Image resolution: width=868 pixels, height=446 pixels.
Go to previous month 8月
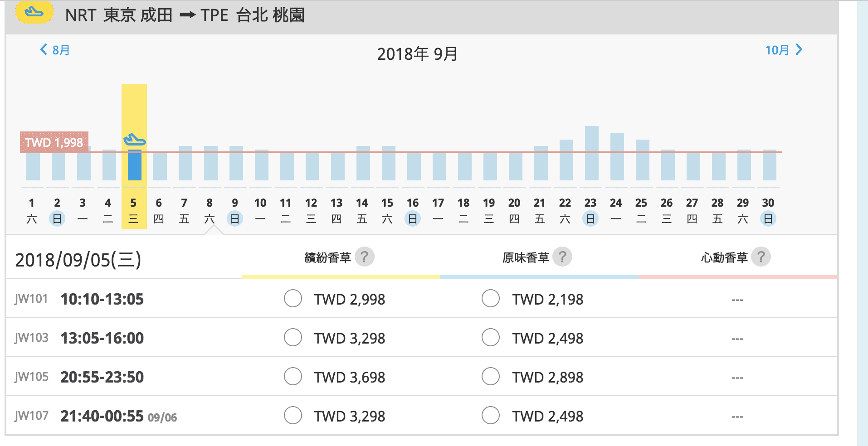pyautogui.click(x=55, y=50)
